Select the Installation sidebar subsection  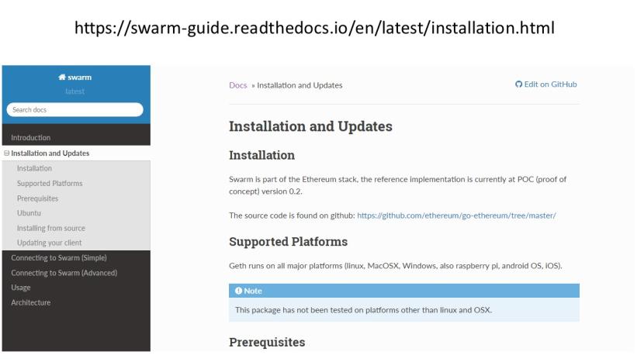pos(34,168)
